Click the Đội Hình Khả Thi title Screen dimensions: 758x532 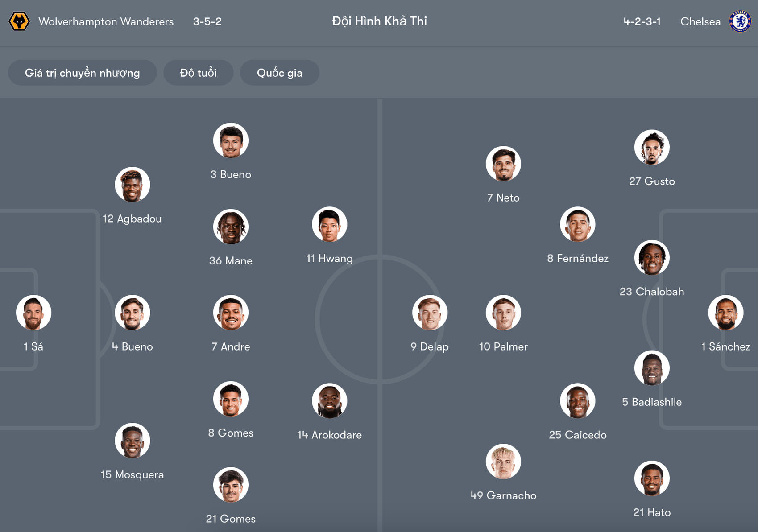[x=379, y=21]
